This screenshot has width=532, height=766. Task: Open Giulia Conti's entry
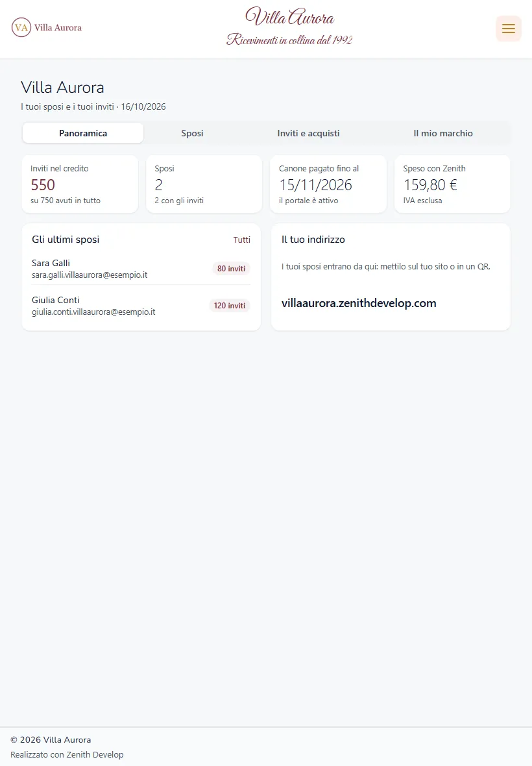[x=141, y=306]
